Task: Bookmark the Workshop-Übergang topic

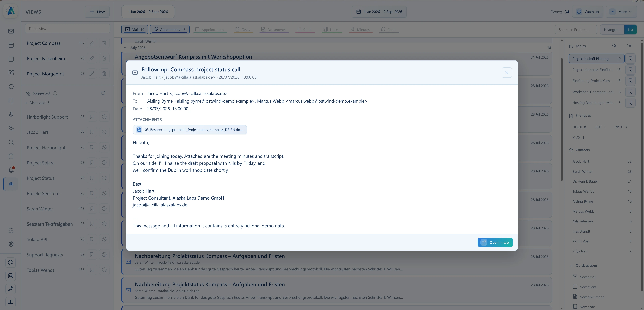Action: (630, 92)
